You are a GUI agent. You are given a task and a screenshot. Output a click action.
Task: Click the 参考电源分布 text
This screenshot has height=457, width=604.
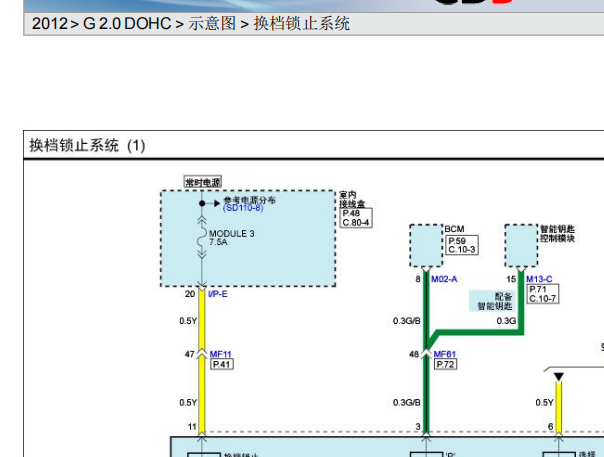[x=250, y=200]
